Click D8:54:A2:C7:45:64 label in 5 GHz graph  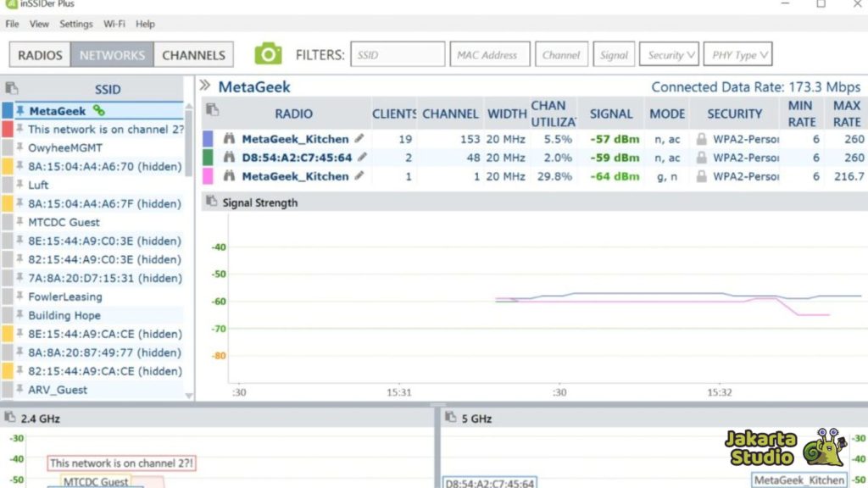click(x=489, y=483)
